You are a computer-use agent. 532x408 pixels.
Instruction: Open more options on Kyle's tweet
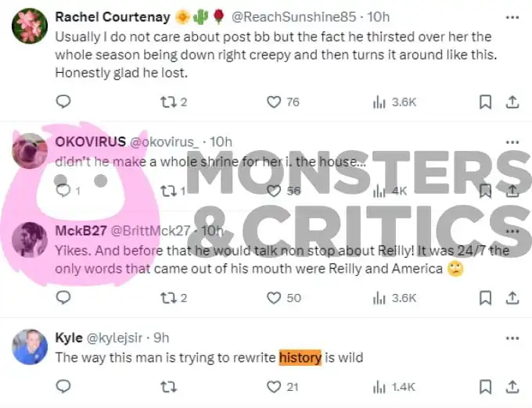pos(512,338)
